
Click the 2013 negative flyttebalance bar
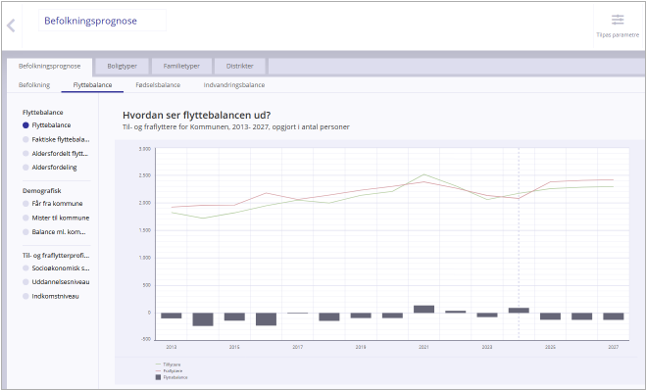click(171, 316)
